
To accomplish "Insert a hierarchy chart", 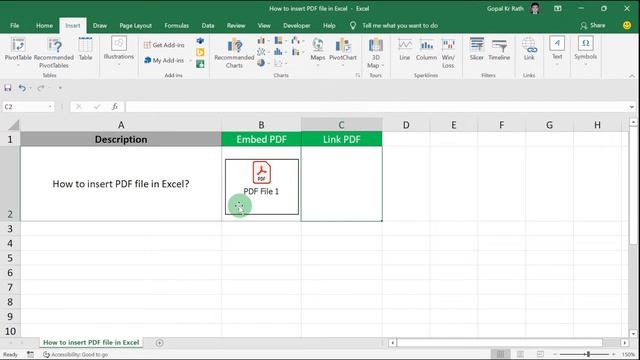I will 280,40.
